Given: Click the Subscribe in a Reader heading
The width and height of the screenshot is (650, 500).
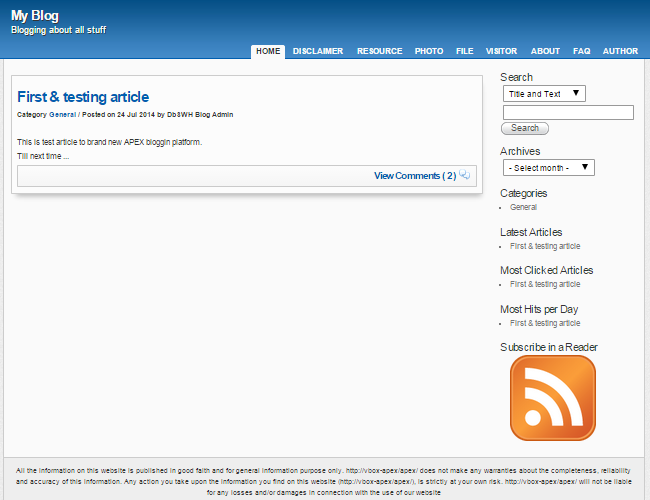Looking at the screenshot, I should tap(549, 347).
